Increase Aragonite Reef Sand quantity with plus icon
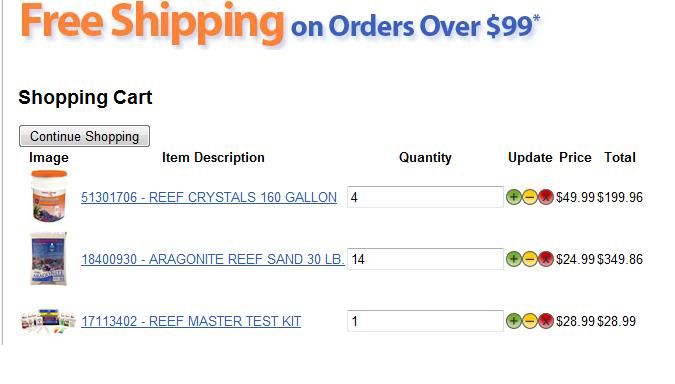Screen dimensions: 675x384 click(x=514, y=259)
